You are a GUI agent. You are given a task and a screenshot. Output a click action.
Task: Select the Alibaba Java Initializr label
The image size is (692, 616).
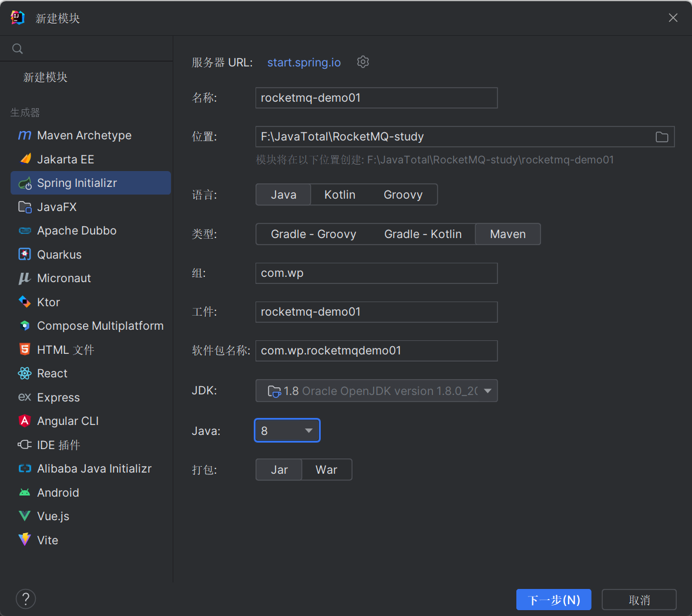coord(94,468)
